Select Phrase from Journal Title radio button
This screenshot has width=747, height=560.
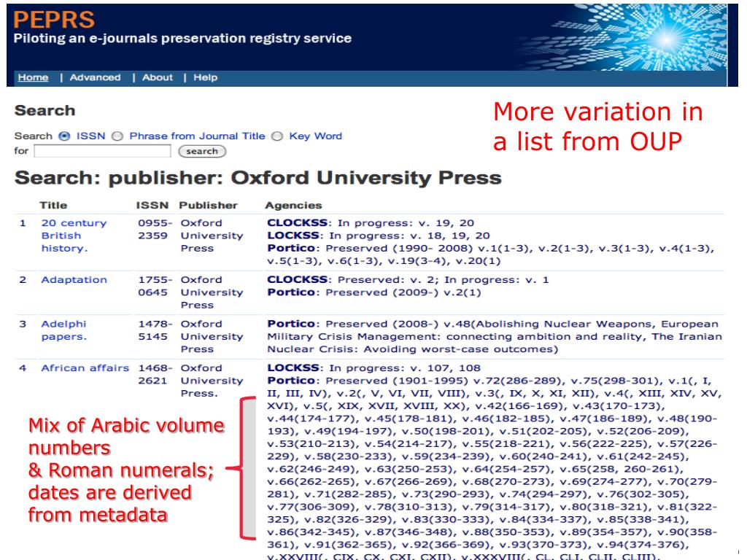[117, 136]
